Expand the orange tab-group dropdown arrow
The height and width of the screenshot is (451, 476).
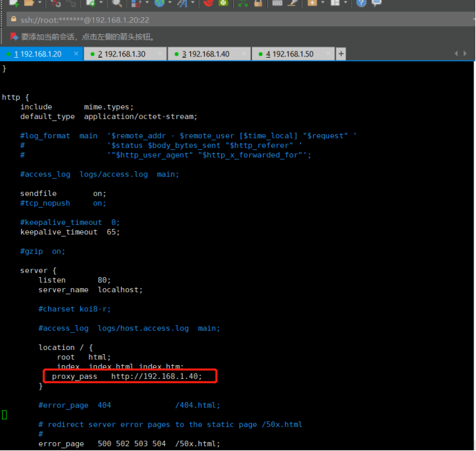tap(322, 3)
